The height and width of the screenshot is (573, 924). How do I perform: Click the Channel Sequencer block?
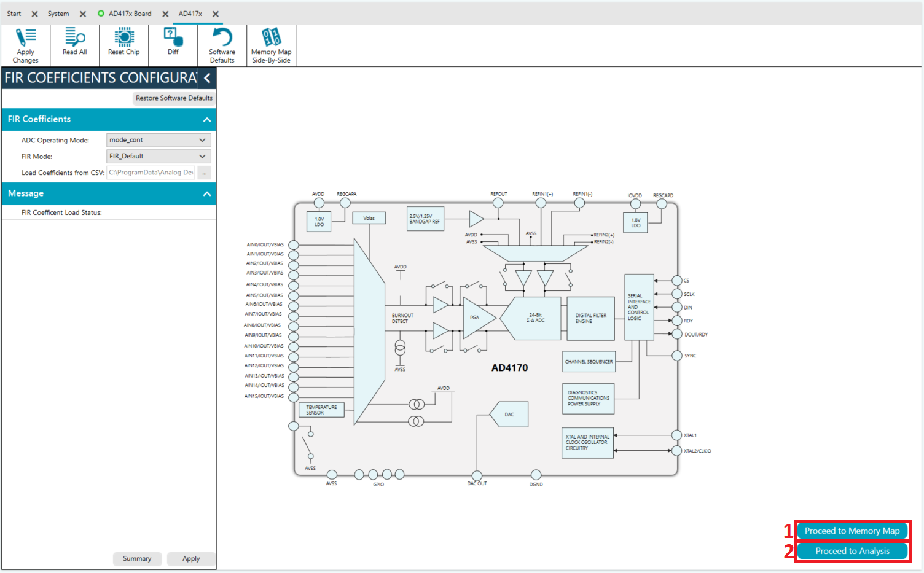tap(589, 361)
